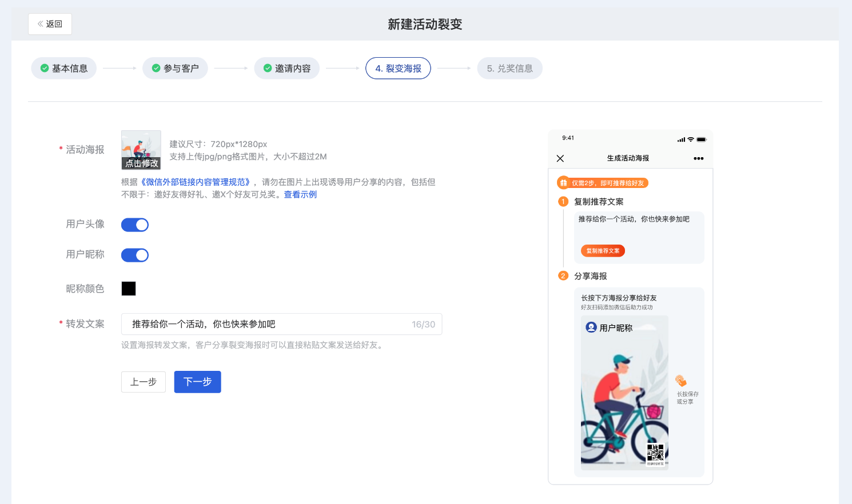
Task: Click the wifi icon in phone status bar
Action: tap(691, 139)
